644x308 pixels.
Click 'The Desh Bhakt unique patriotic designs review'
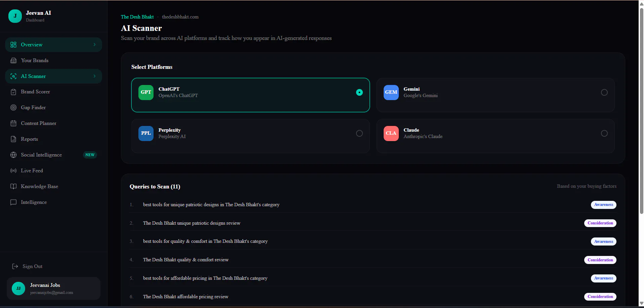(191, 223)
